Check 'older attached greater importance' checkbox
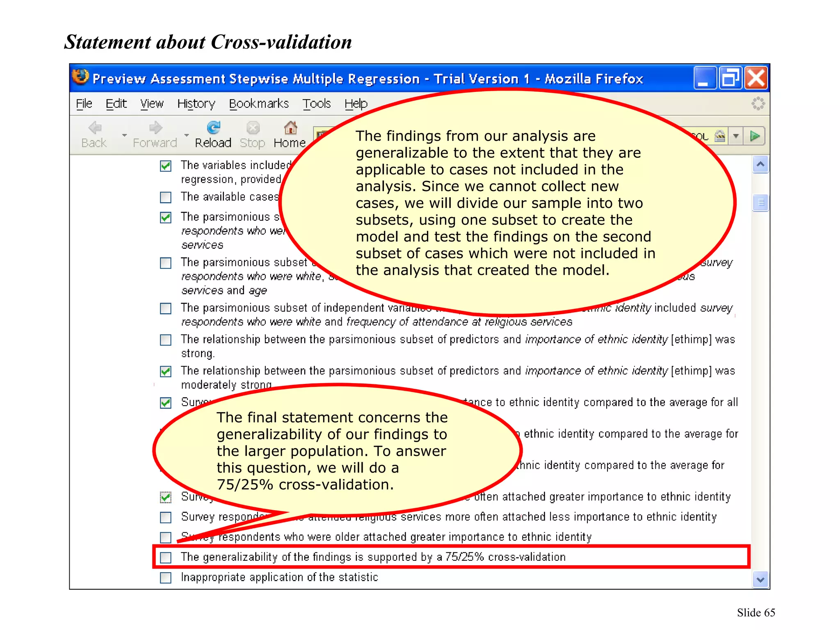The width and height of the screenshot is (840, 630). tap(166, 537)
